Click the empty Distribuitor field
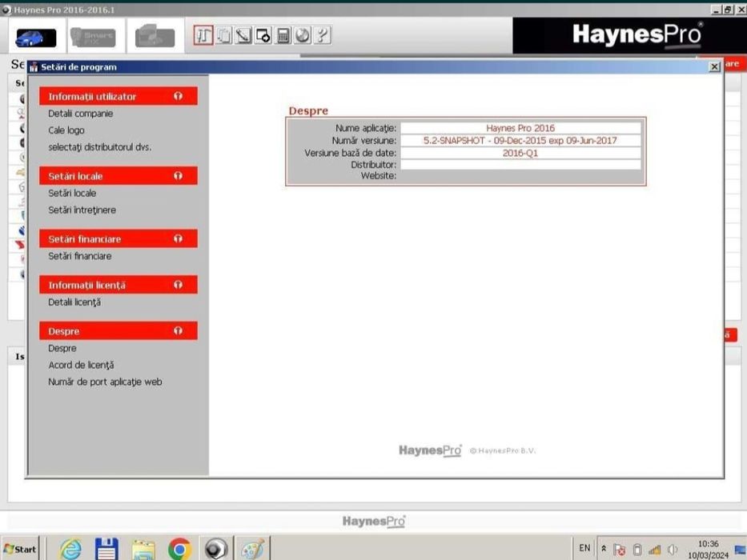747x560 pixels. click(520, 165)
